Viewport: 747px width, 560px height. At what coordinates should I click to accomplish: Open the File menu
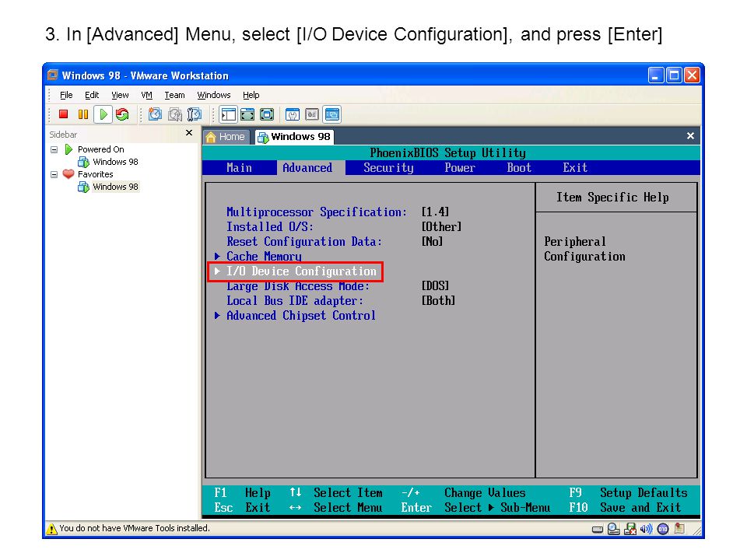pyautogui.click(x=66, y=95)
